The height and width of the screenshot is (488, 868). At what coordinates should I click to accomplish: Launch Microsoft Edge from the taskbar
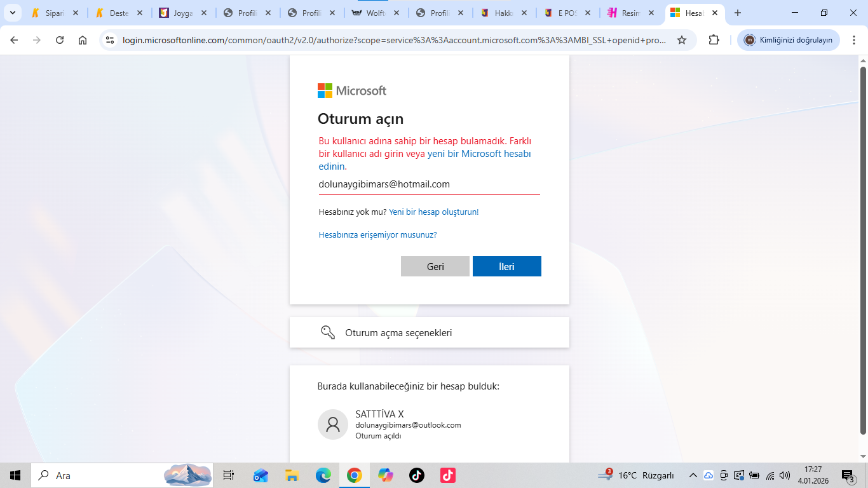tap(323, 475)
